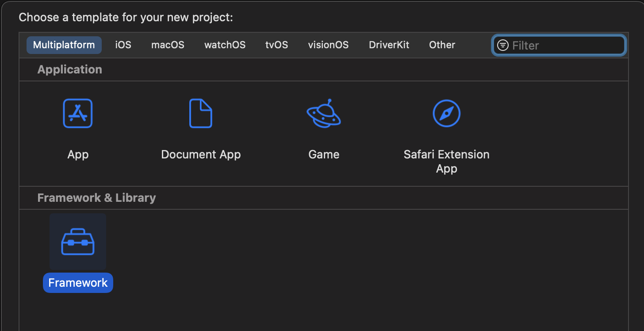
Task: Click the Document App label text
Action: 201,154
